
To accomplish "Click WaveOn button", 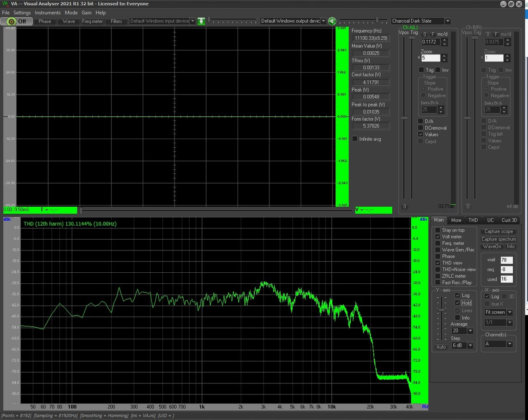I will point(492,247).
